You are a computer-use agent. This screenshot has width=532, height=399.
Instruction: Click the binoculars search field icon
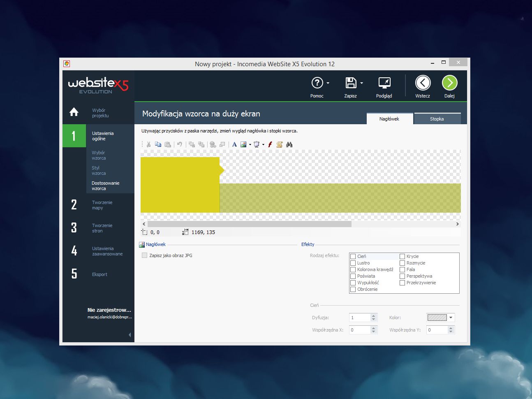[x=289, y=144]
